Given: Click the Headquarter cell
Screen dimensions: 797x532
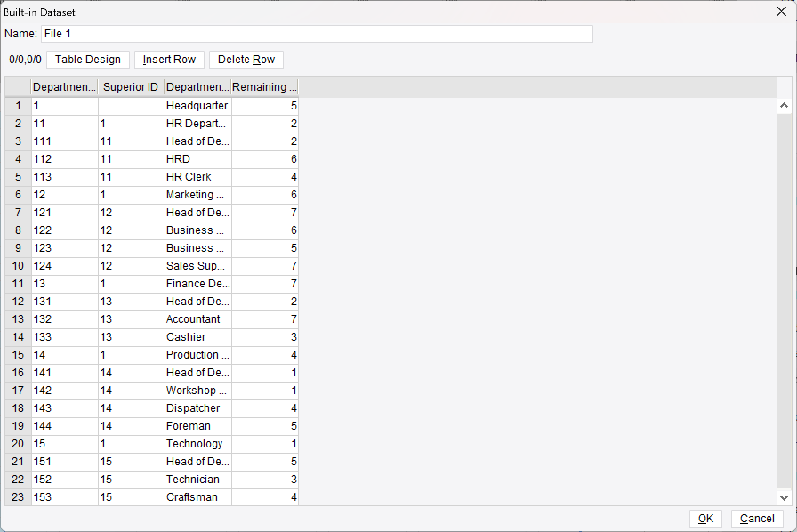Looking at the screenshot, I should click(x=197, y=106).
